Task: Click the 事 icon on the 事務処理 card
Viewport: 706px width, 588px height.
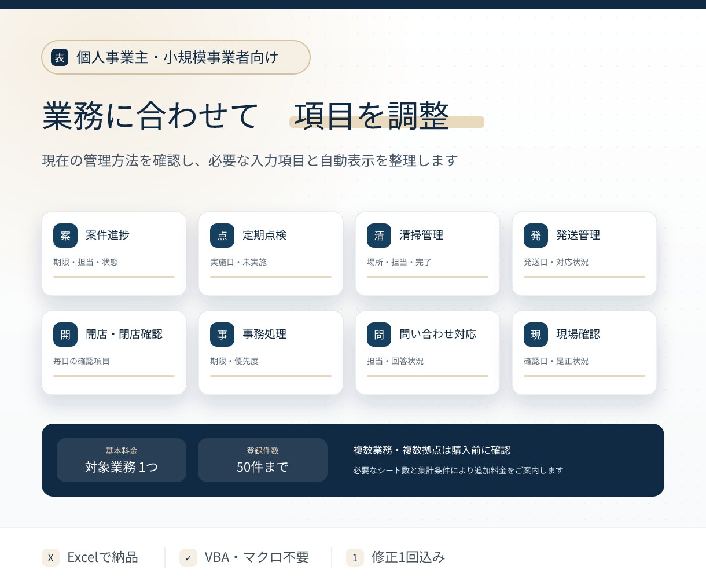Action: [x=222, y=335]
